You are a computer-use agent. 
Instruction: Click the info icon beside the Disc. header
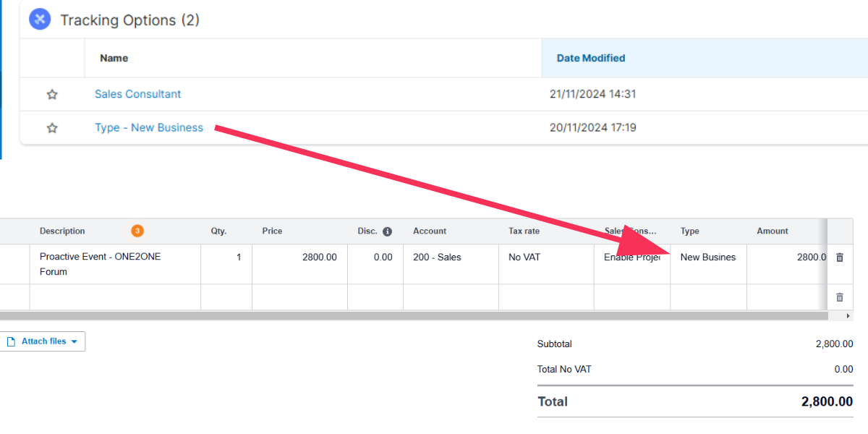pyautogui.click(x=387, y=231)
